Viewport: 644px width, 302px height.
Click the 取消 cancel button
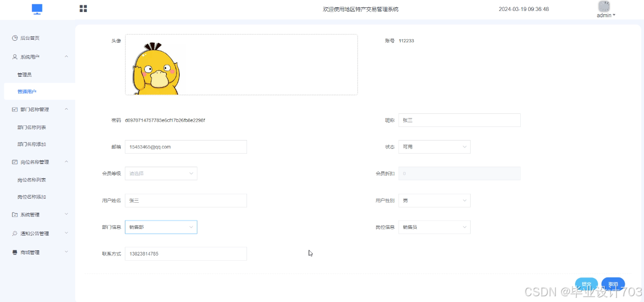pos(613,284)
